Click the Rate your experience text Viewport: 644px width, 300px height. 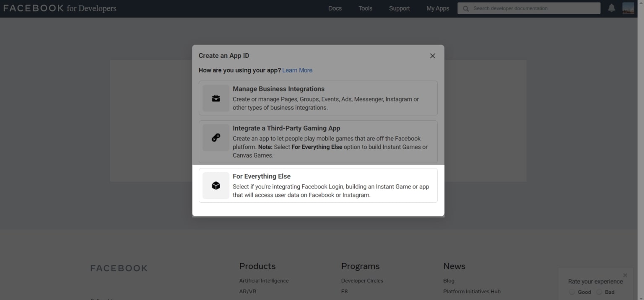(595, 282)
